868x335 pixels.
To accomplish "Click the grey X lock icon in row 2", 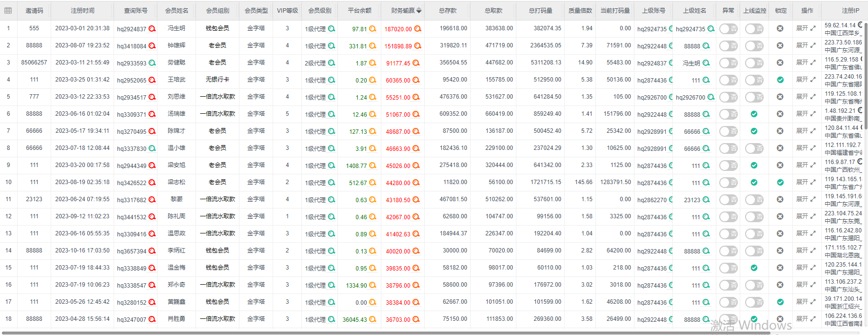I will coord(780,46).
